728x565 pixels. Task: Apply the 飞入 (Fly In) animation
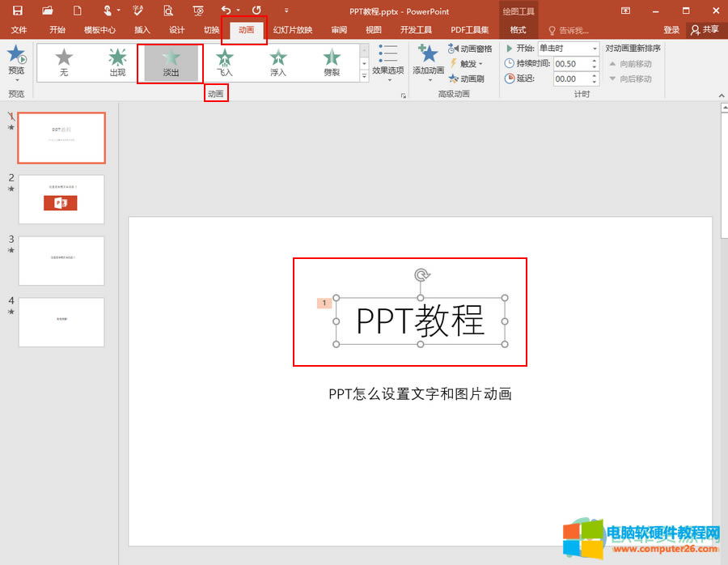coord(224,63)
